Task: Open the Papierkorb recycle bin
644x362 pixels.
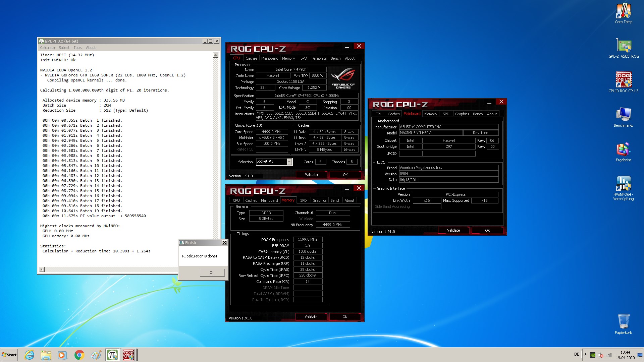Action: tap(624, 324)
